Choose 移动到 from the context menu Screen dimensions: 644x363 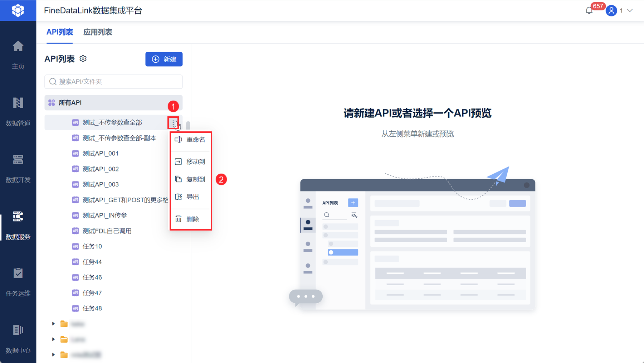click(191, 161)
